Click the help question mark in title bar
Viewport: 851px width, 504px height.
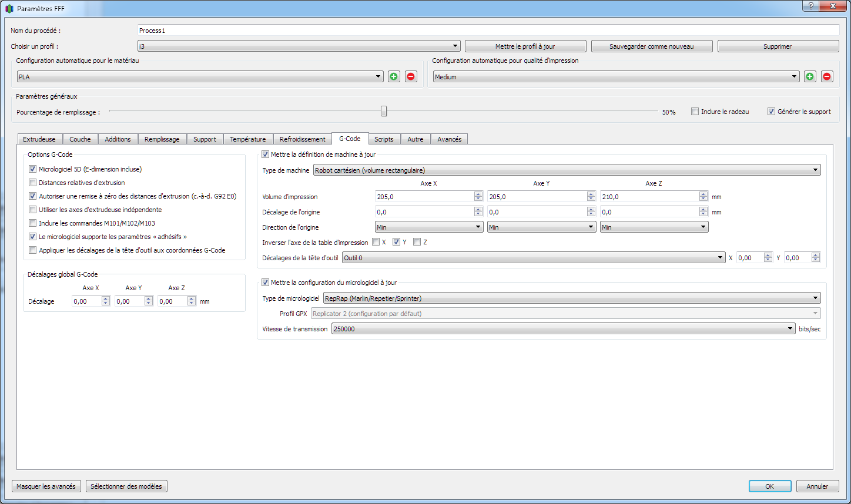tap(811, 6)
